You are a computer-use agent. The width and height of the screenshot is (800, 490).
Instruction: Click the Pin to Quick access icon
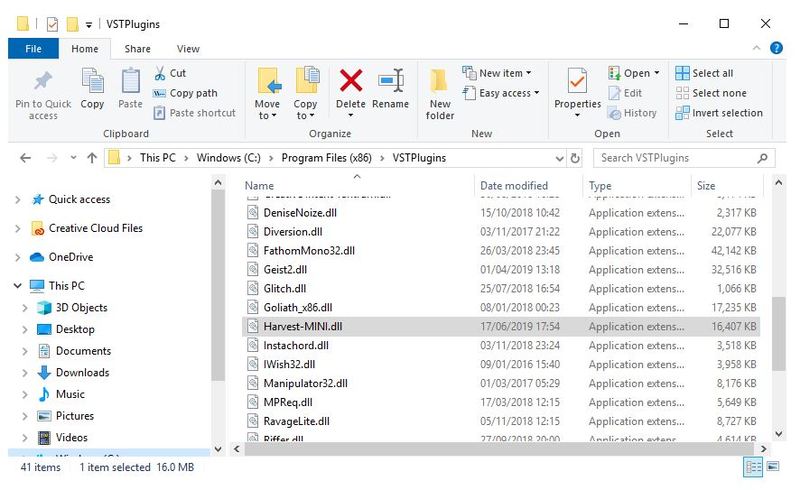click(43, 81)
